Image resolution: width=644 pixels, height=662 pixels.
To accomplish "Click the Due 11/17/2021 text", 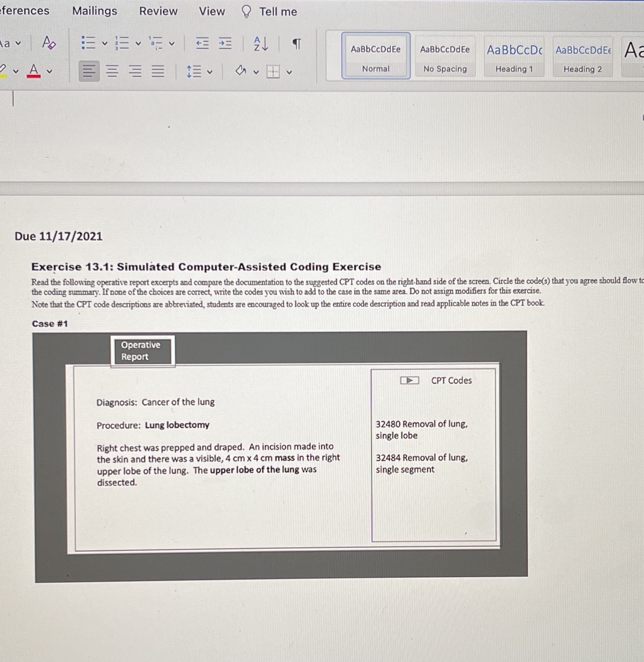I will pos(59,236).
